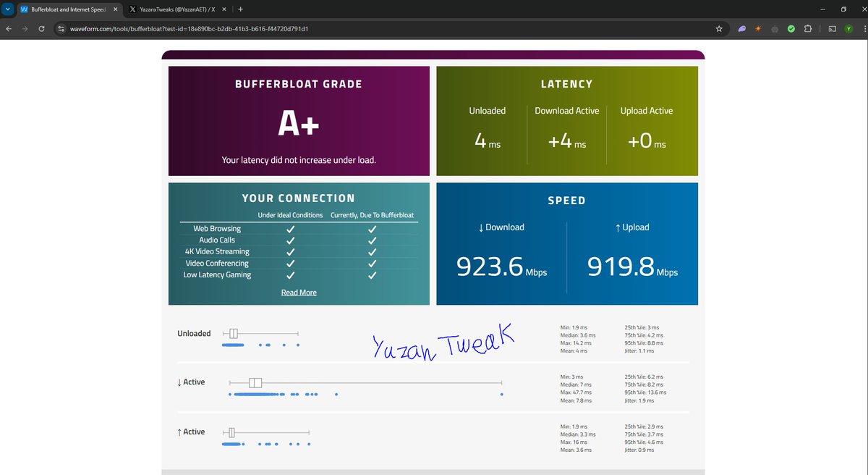The width and height of the screenshot is (868, 475).
Task: Click the 'Jitter: 1.1 ms' unloaded stat
Action: tap(639, 350)
